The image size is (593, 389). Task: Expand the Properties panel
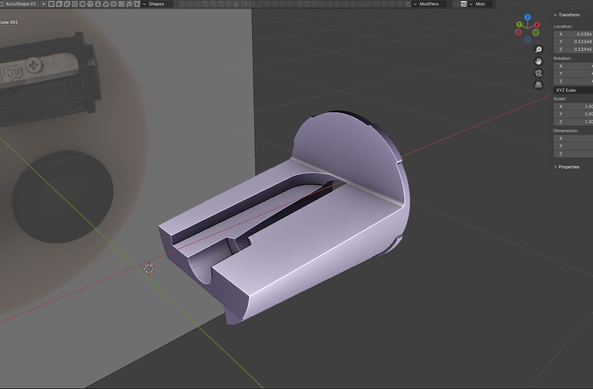[567, 167]
